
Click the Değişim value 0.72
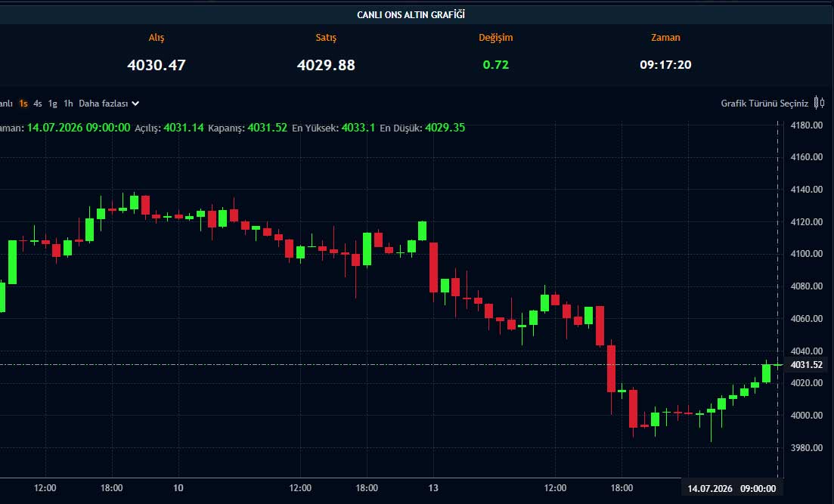496,65
